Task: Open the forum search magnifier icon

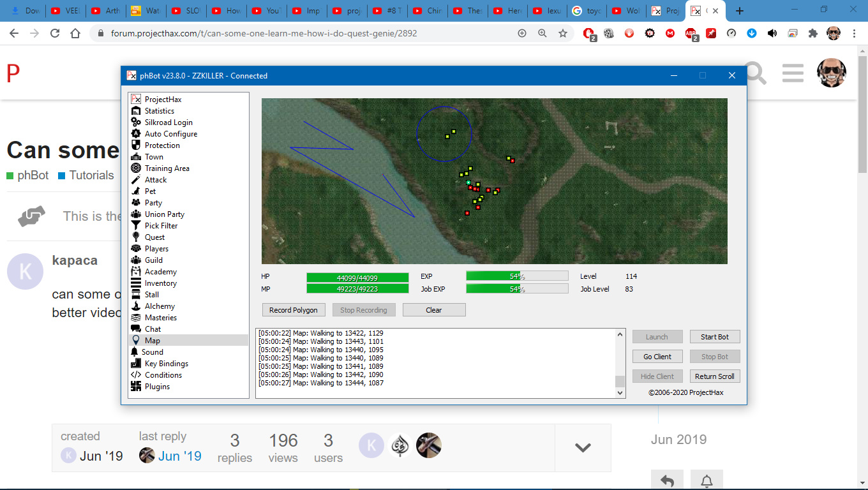Action: coord(755,74)
